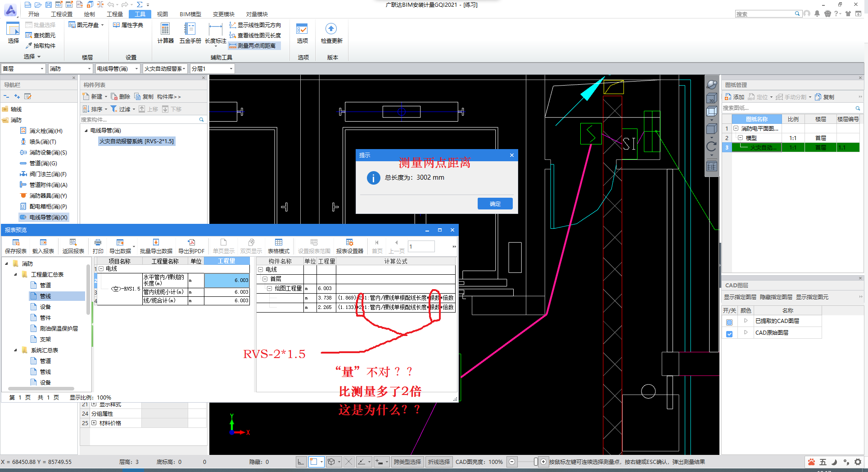868x472 pixels.
Task: Click the 3D view cube icon
Action: (x=712, y=98)
